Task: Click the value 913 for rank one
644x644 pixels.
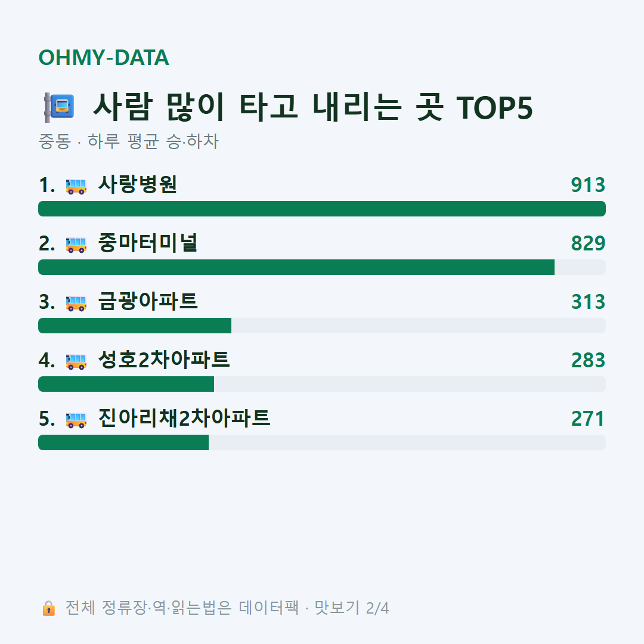Action: coord(588,185)
